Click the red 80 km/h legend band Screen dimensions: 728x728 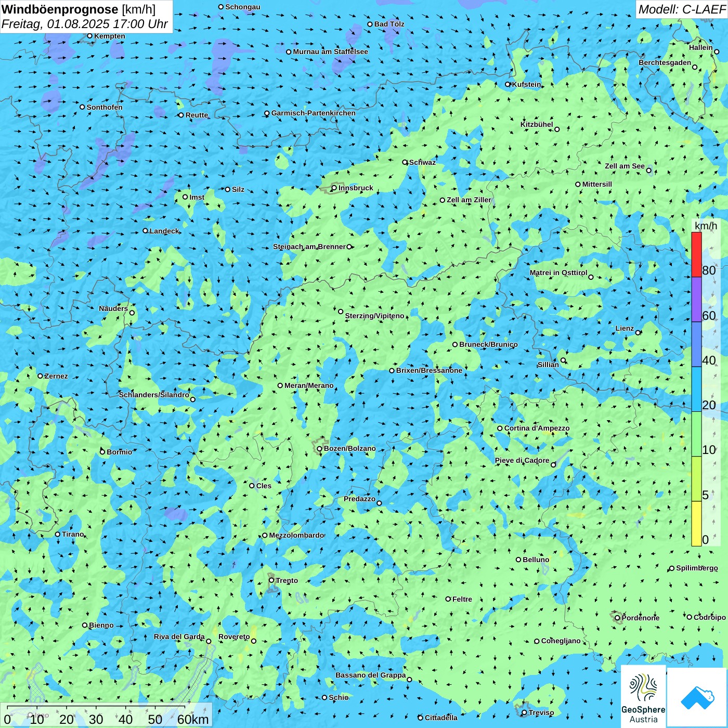pyautogui.click(x=696, y=254)
